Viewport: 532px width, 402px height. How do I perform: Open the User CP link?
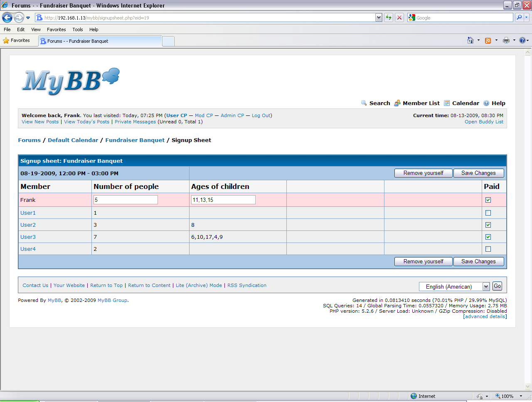[x=177, y=115]
